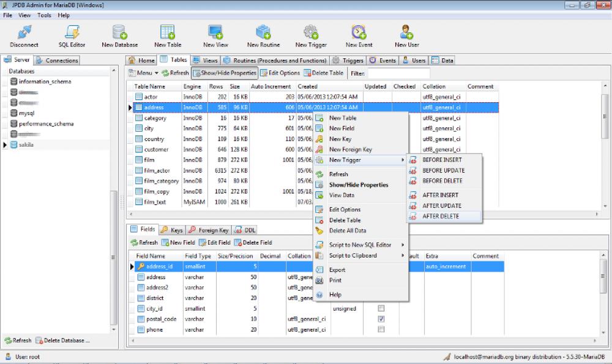Click the Disconnect icon
Viewport: 612px width, 364px height.
coord(24,35)
